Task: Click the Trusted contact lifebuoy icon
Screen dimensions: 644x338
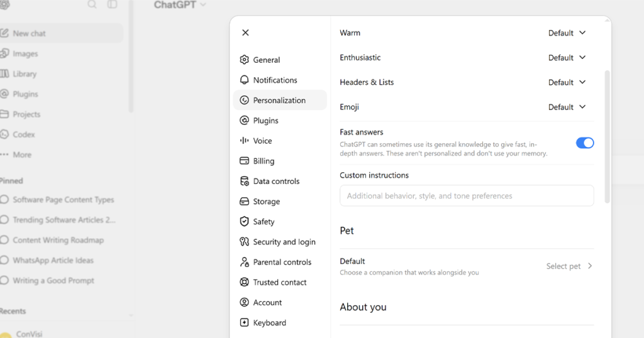Action: coord(245,282)
